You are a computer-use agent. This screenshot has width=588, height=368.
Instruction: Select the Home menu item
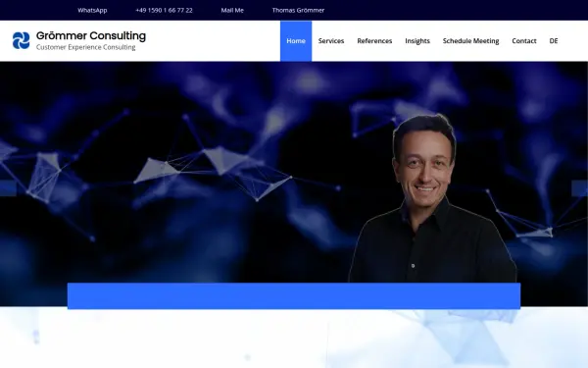tap(296, 41)
